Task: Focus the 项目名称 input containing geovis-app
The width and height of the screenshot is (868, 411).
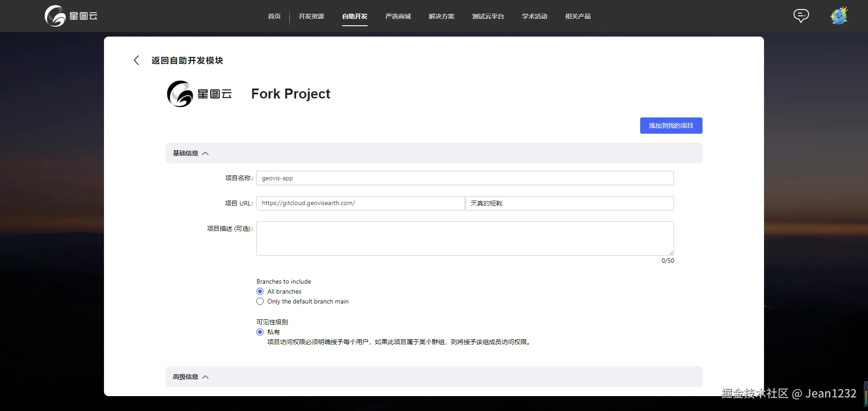Action: [x=465, y=178]
